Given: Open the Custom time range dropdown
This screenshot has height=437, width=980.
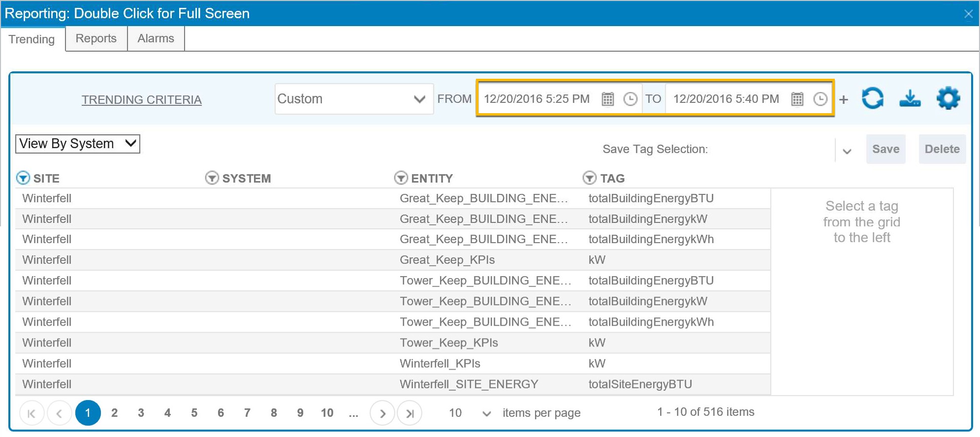Looking at the screenshot, I should 354,99.
